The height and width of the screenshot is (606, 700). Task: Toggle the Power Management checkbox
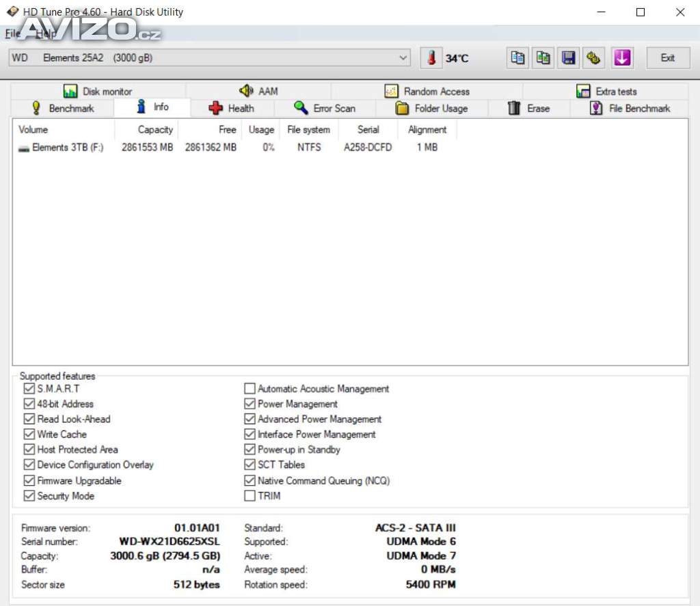(x=250, y=404)
